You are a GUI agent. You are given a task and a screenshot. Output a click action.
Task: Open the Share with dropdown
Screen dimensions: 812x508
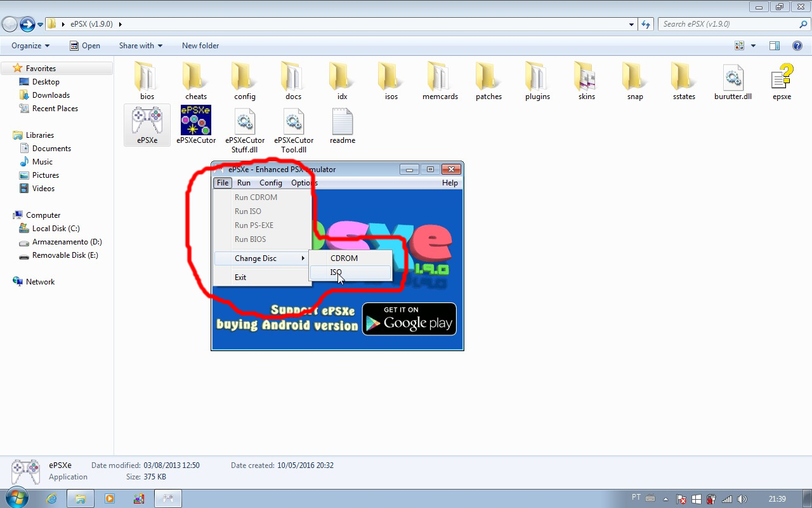point(140,46)
